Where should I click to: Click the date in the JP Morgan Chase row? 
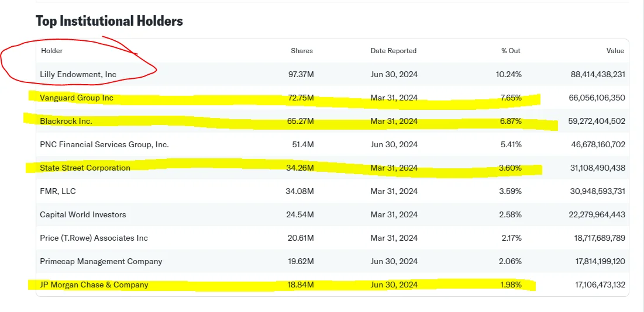[x=394, y=285]
